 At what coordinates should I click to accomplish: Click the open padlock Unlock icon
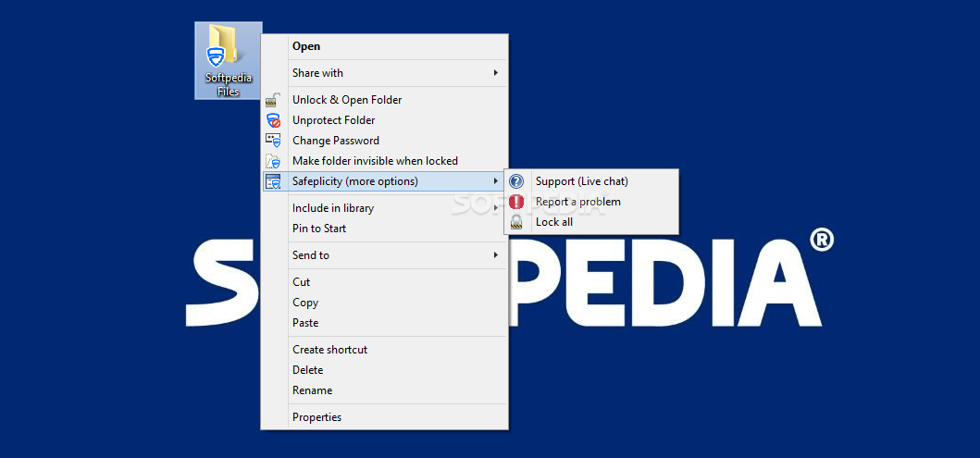click(273, 100)
